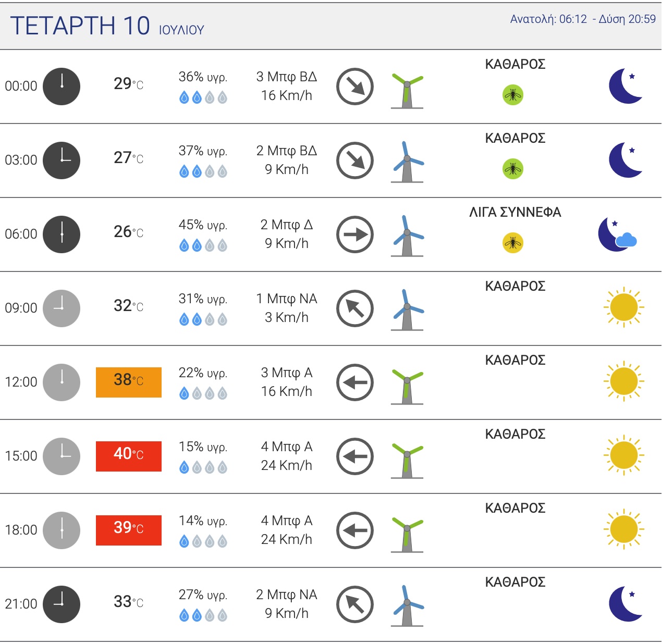Click the east wind arrow at 15:00
The image size is (662, 644).
pyautogui.click(x=355, y=456)
